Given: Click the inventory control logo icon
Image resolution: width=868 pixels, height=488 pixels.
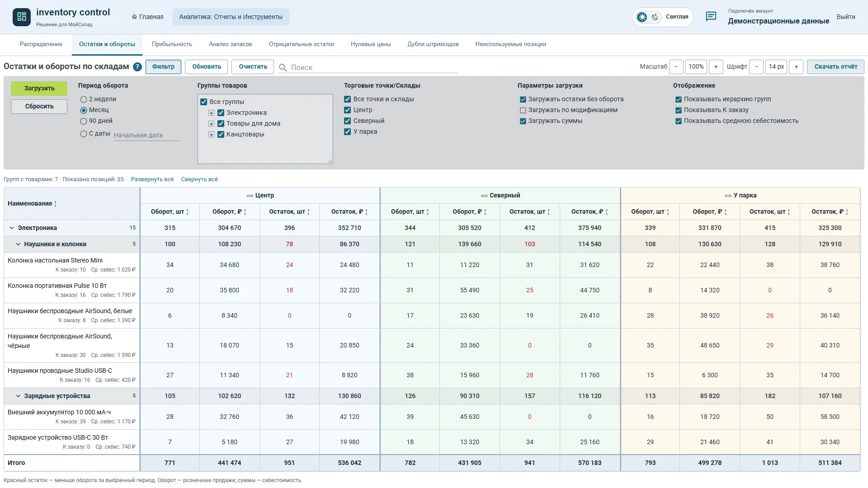Looking at the screenshot, I should [22, 17].
